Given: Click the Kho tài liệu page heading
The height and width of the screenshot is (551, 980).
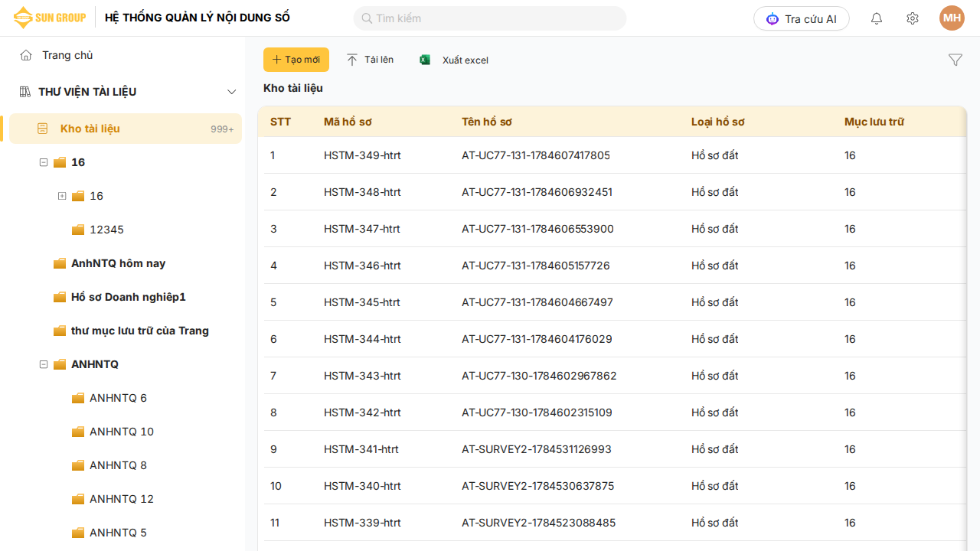Looking at the screenshot, I should coord(293,88).
